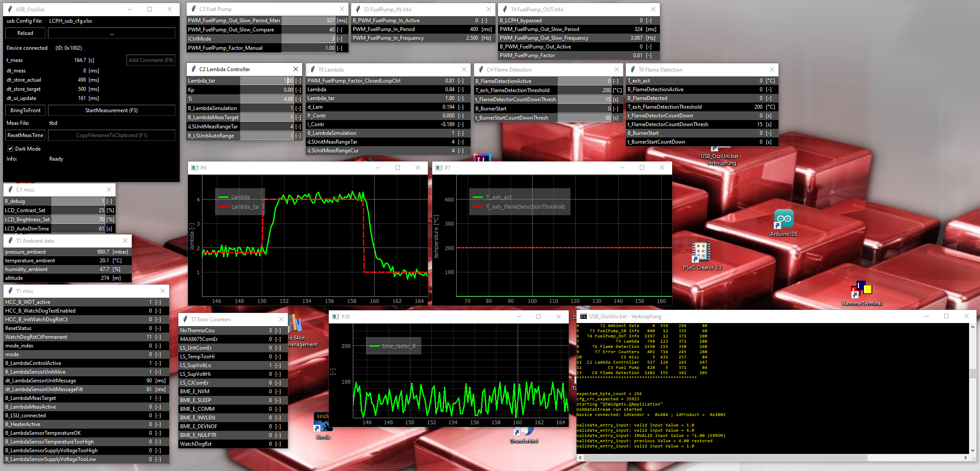
Task: Click the Kindle desktop shortcut
Action: pyautogui.click(x=323, y=423)
